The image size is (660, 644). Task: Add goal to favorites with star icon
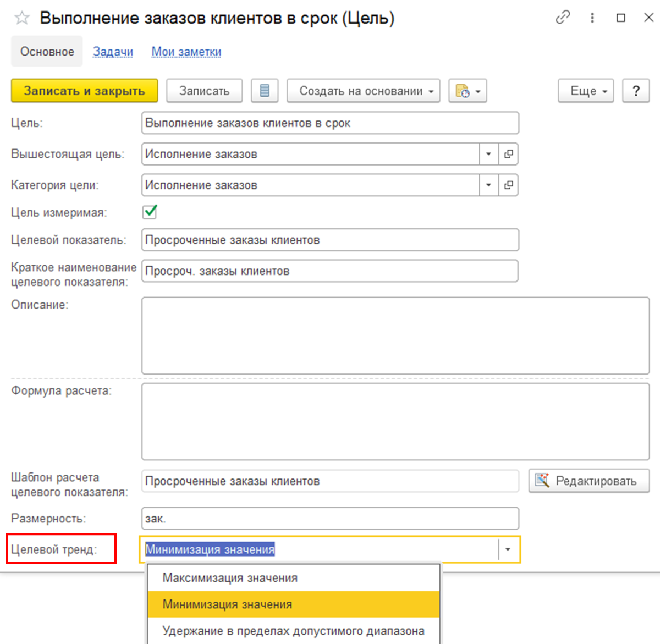(x=22, y=18)
